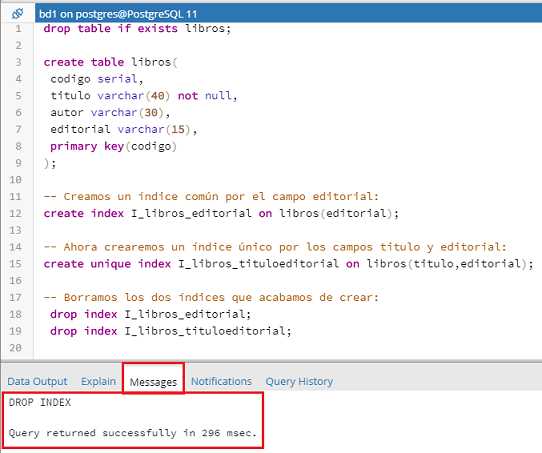542x453 pixels.
Task: Place cursor in 'create table libros(' line
Action: coord(110,62)
